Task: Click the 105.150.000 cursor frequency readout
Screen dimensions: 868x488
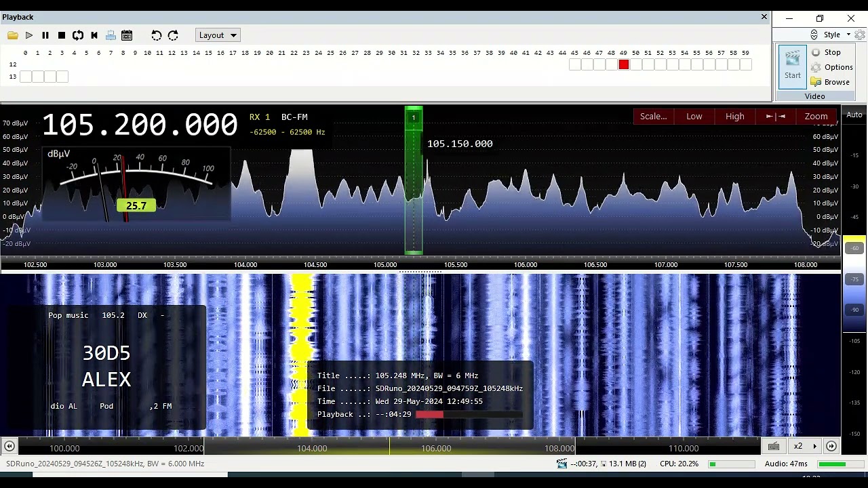Action: tap(460, 144)
